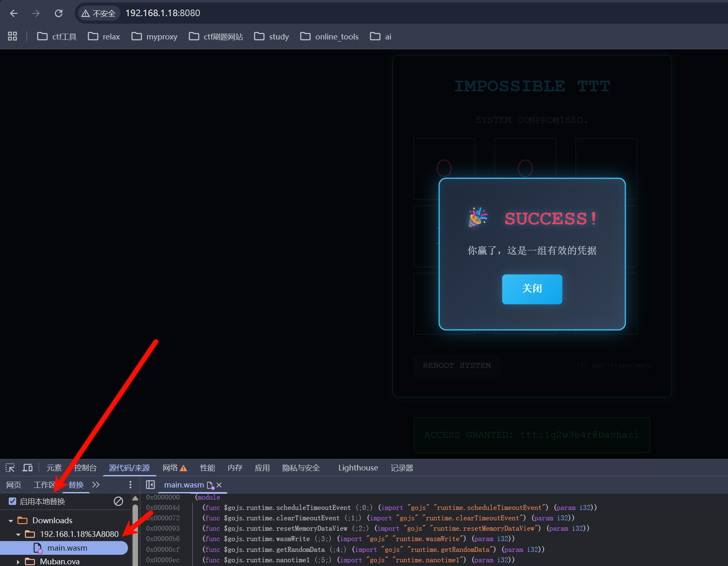Click the clear overrides configuration icon
The image size is (728, 566).
118,501
